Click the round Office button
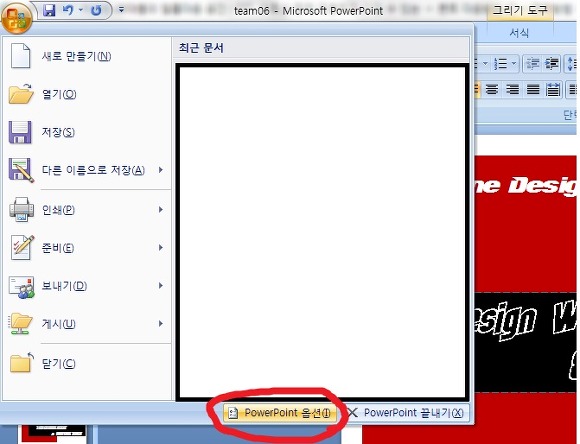Viewport: 580px width, 444px height. click(x=17, y=18)
